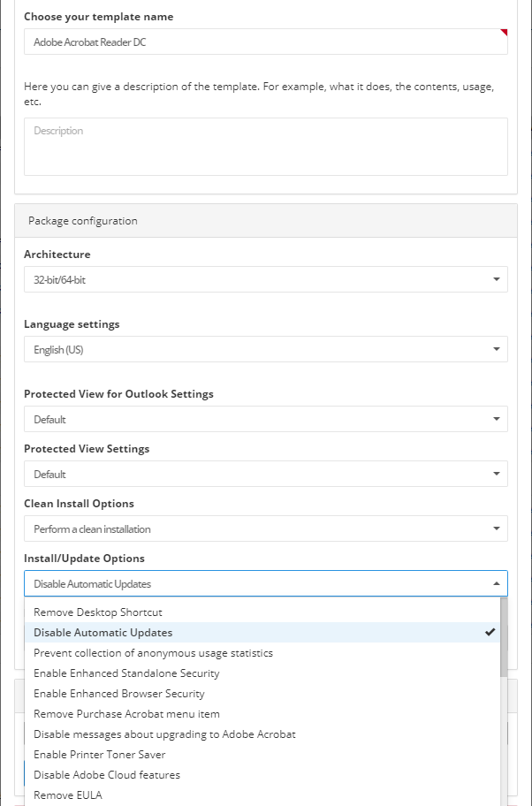The width and height of the screenshot is (532, 806).
Task: Expand the Language settings dropdown
Action: tap(266, 349)
